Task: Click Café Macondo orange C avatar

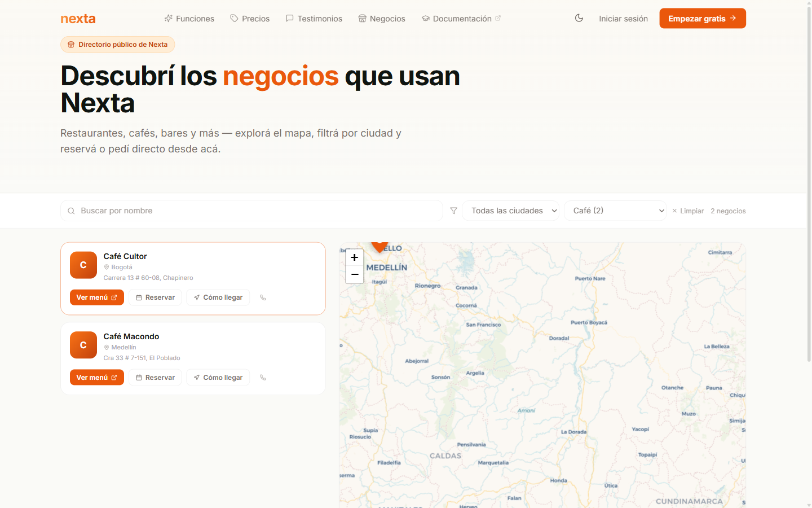Action: coord(83,345)
